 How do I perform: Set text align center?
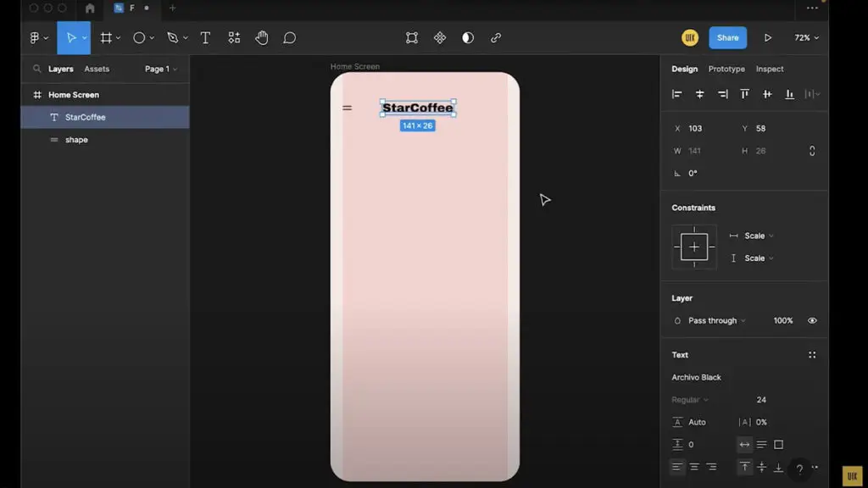pos(694,467)
